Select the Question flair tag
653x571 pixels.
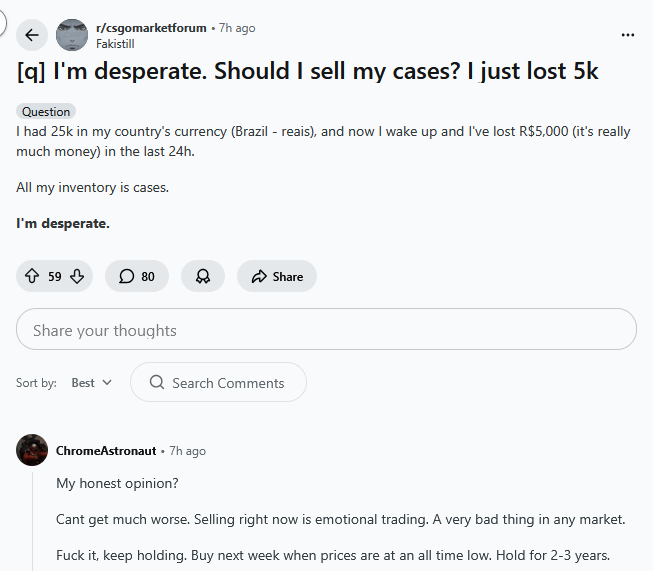(x=46, y=112)
